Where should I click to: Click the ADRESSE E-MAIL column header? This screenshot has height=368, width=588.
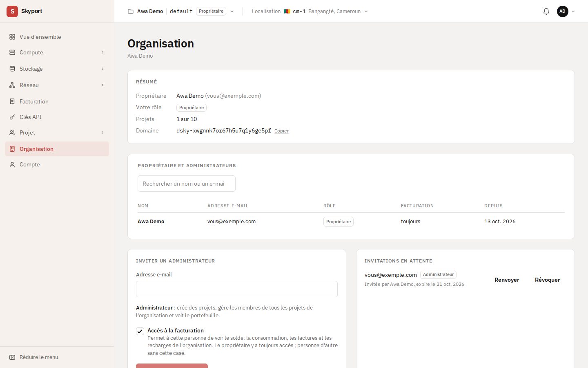[x=228, y=206]
